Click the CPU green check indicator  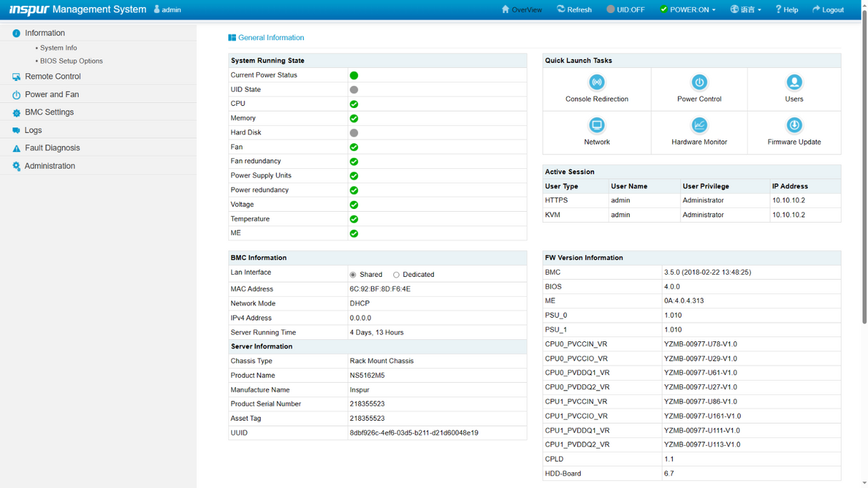coord(354,104)
